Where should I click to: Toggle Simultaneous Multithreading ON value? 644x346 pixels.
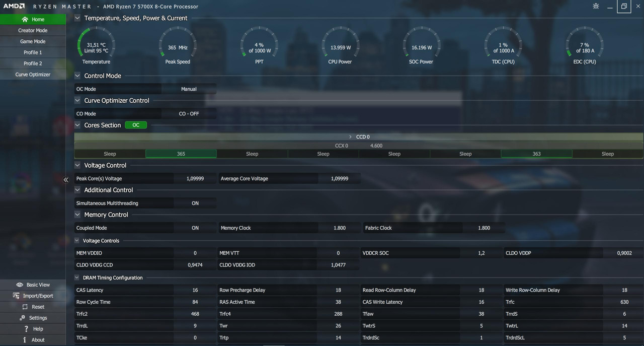pos(195,203)
